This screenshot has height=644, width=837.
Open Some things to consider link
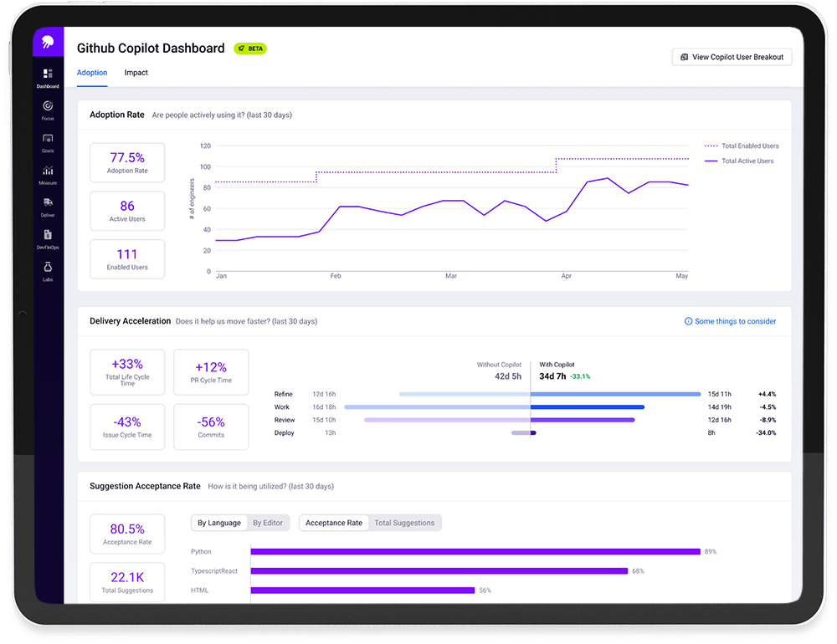coord(730,321)
